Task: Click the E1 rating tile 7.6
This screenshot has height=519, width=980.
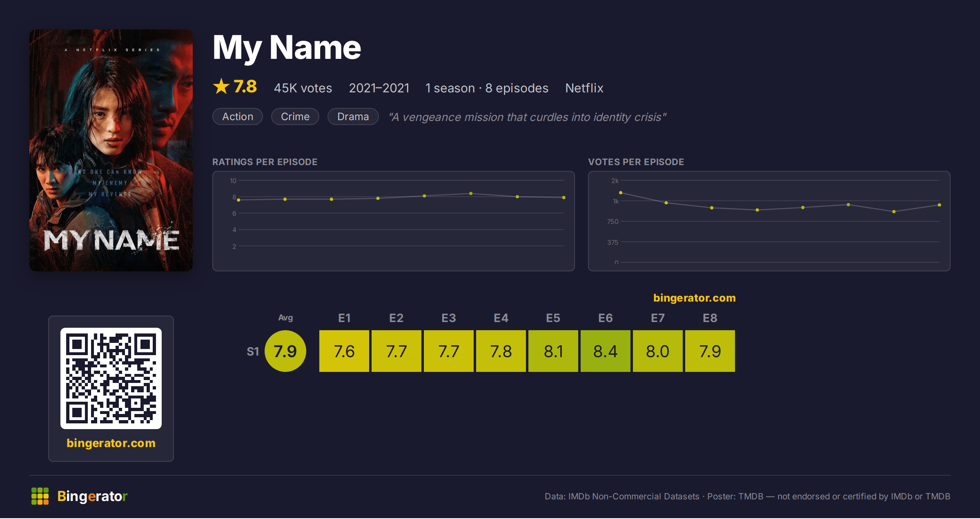Action: click(x=344, y=351)
